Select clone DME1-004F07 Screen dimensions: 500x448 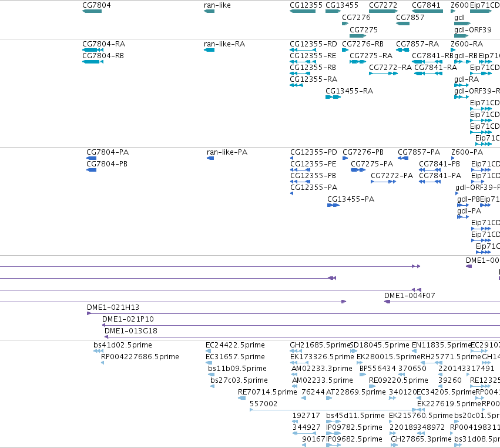point(410,296)
